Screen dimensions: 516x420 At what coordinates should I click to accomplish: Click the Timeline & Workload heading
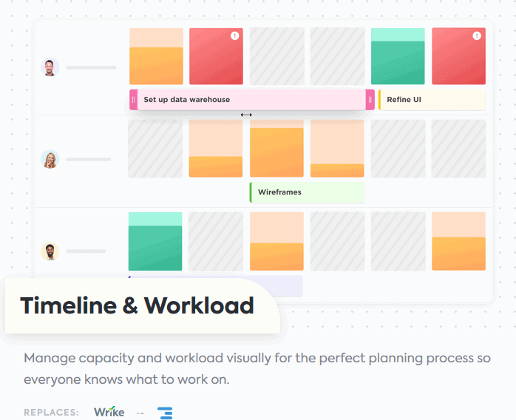point(137,305)
